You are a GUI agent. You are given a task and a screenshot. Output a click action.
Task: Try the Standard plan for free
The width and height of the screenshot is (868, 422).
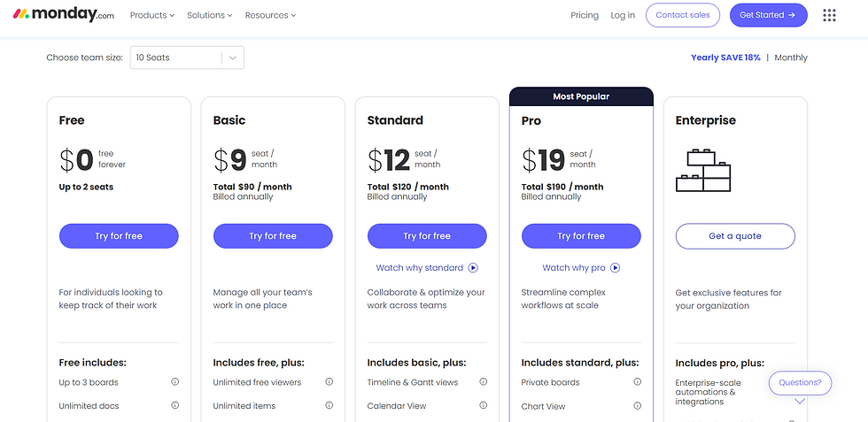click(x=427, y=236)
